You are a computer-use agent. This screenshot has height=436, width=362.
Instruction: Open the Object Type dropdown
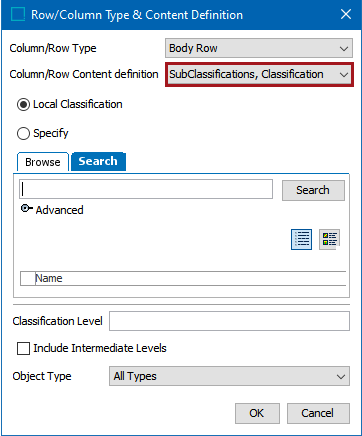pyautogui.click(x=229, y=376)
